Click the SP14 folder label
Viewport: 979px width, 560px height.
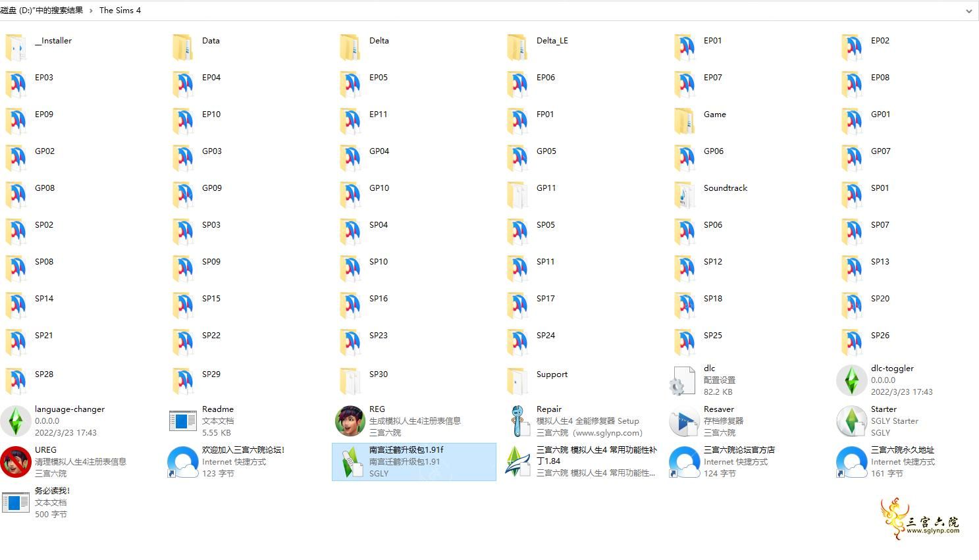point(43,299)
